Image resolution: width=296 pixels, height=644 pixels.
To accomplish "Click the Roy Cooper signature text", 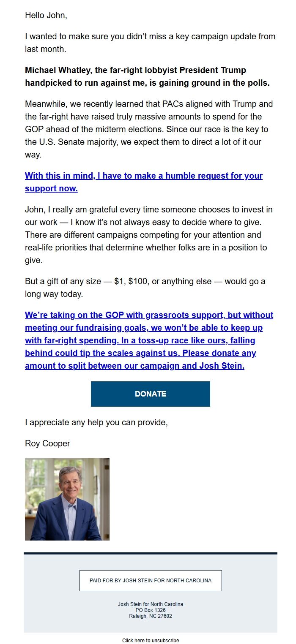I will (x=47, y=443).
